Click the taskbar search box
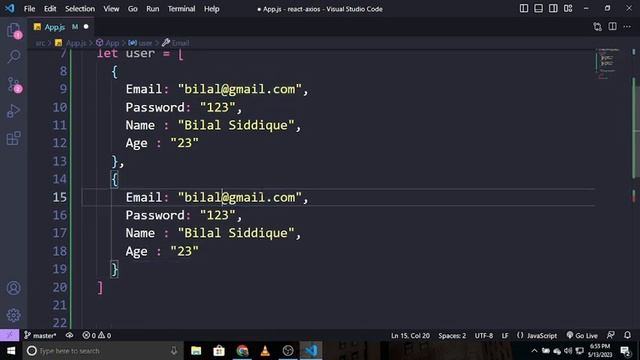Screen dimensions: 640x360 tap(102, 351)
